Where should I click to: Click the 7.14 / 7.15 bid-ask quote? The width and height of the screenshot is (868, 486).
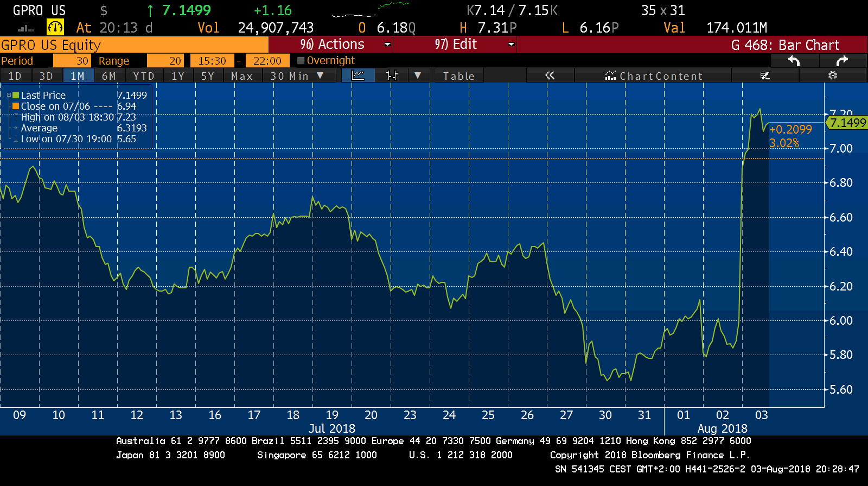coord(512,10)
